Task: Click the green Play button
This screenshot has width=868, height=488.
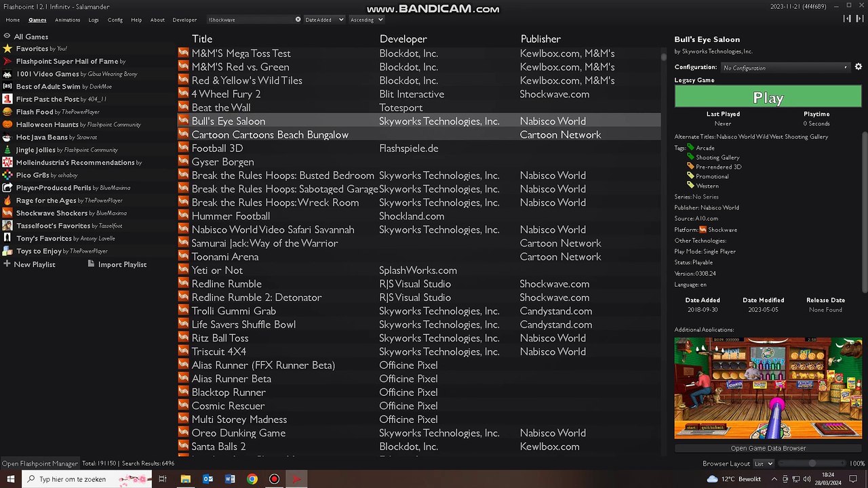Action: pos(768,98)
